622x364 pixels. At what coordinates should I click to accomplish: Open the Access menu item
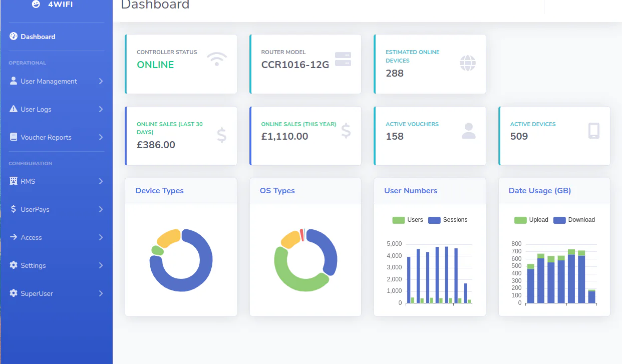56,237
